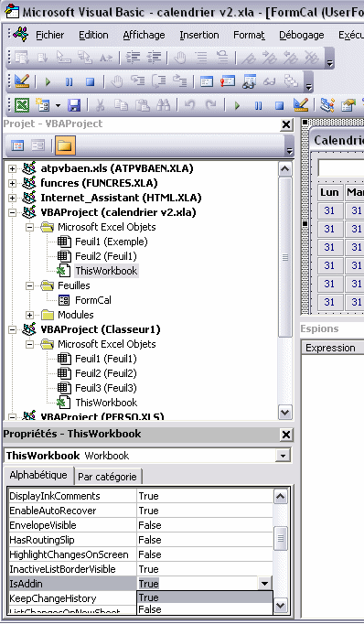Collapse the VBAProject (calendrier v2.xla) node
The image size is (364, 624).
[x=12, y=212]
